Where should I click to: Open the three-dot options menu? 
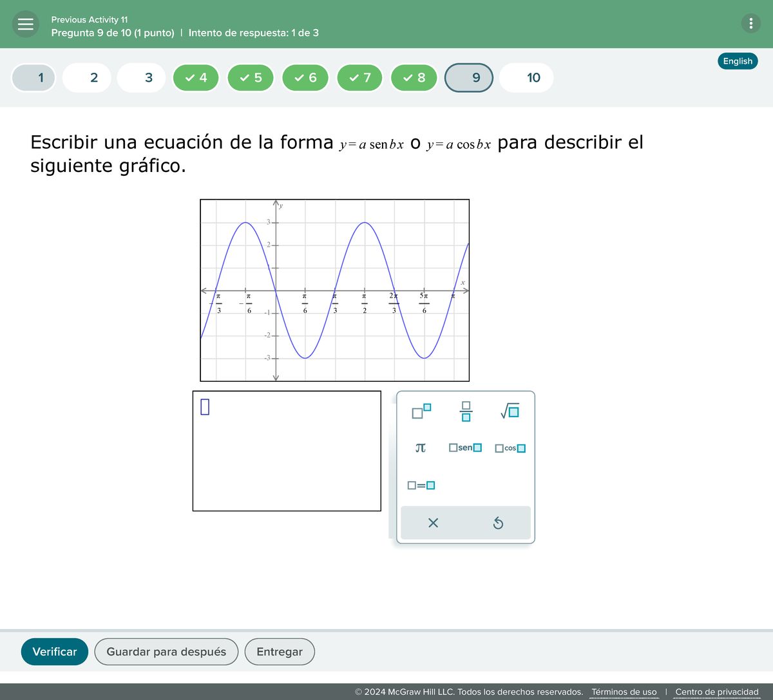[x=750, y=23]
